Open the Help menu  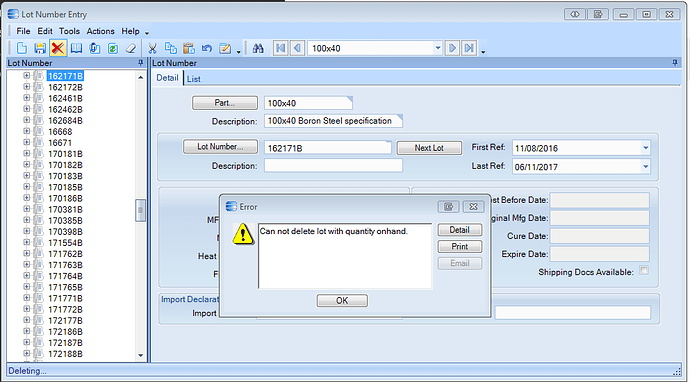tap(130, 31)
